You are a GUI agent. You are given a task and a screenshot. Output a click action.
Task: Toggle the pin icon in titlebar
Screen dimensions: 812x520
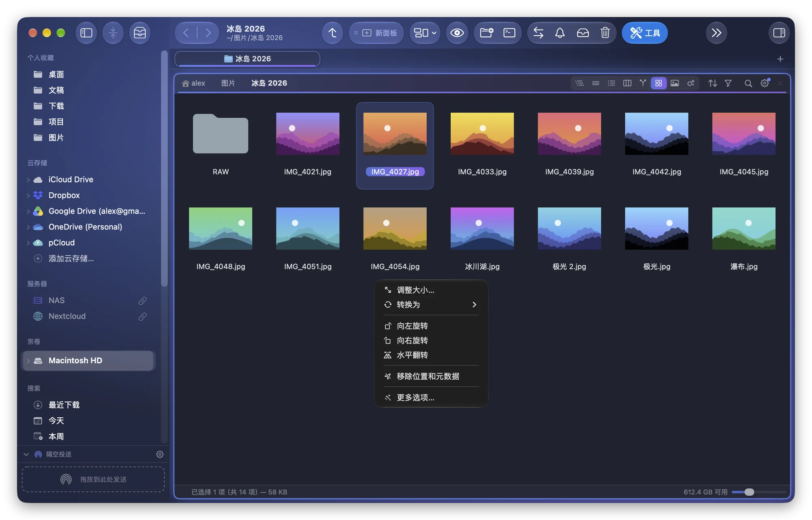click(113, 33)
